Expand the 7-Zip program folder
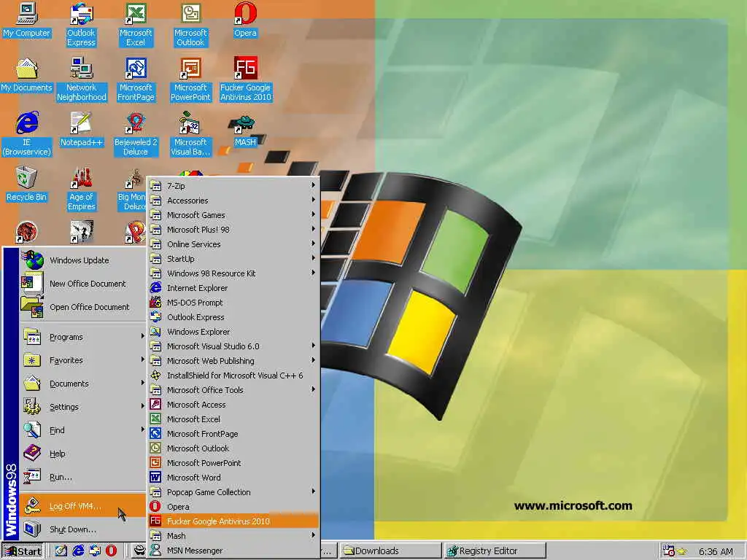The image size is (747, 560). point(233,186)
